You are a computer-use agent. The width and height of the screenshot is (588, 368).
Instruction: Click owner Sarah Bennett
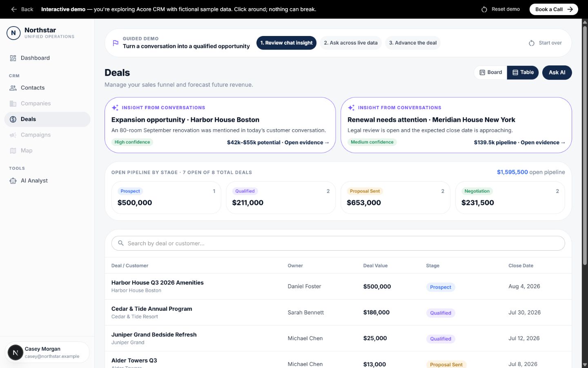(x=305, y=312)
